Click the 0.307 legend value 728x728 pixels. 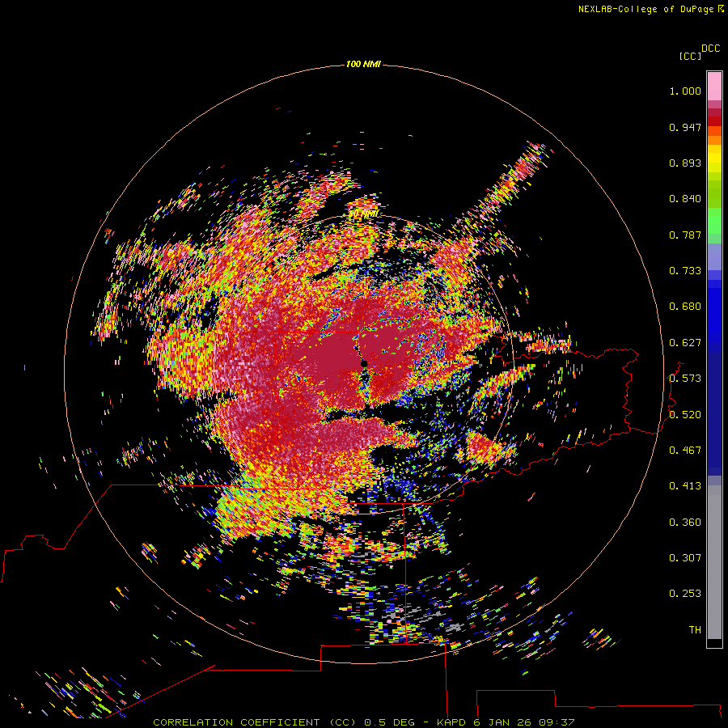click(x=685, y=558)
